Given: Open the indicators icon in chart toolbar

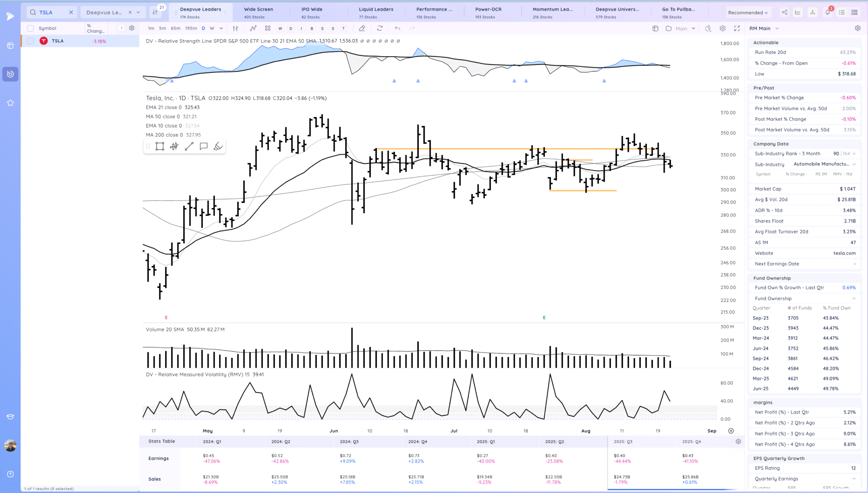Looking at the screenshot, I should [x=253, y=28].
